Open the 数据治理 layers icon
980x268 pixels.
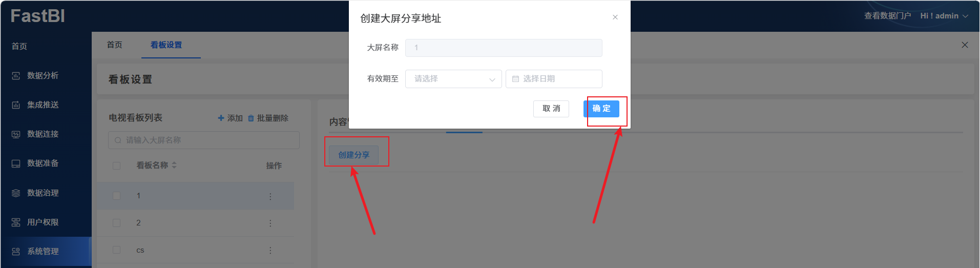[16, 193]
